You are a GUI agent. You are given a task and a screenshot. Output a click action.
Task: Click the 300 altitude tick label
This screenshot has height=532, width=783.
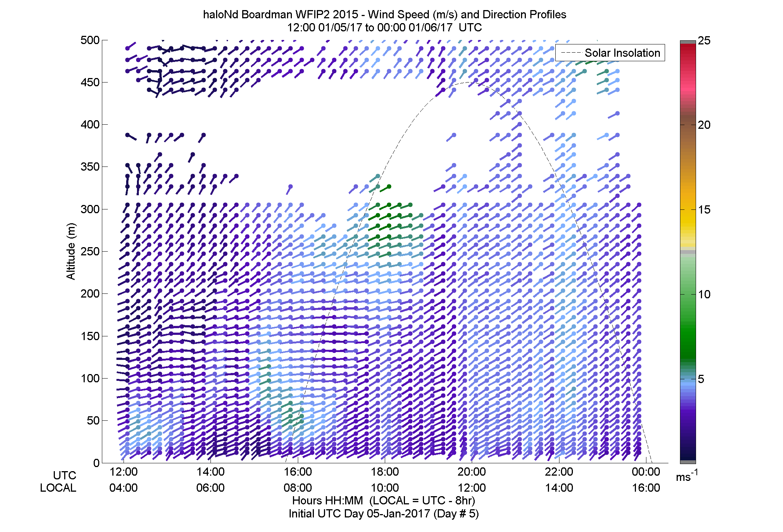(90, 209)
